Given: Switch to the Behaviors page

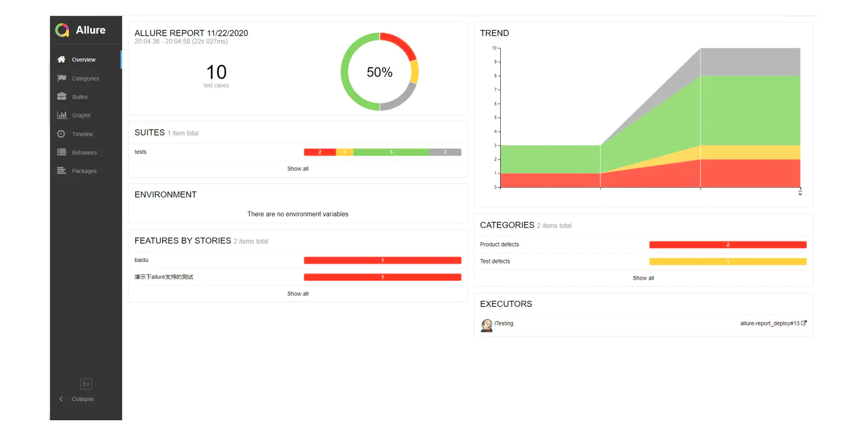Looking at the screenshot, I should [86, 152].
